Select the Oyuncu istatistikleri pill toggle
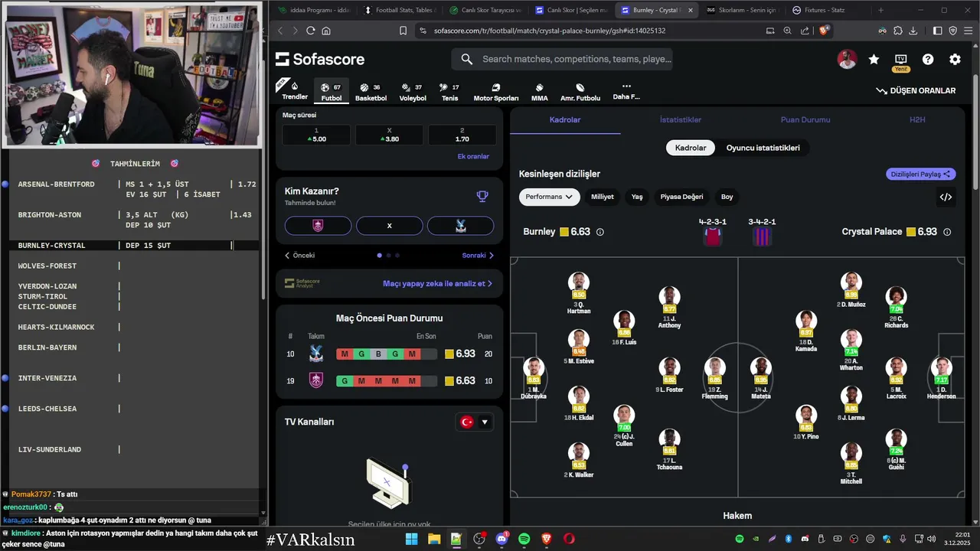The height and width of the screenshot is (551, 980). [763, 148]
